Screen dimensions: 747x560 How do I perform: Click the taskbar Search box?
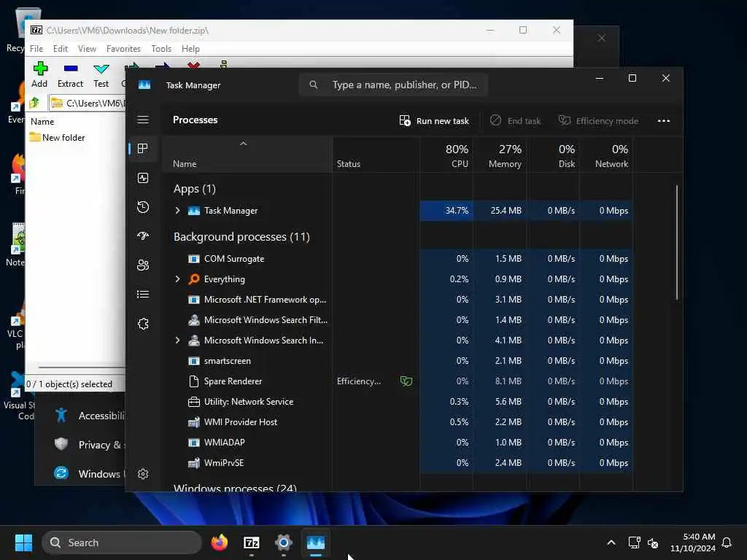tap(122, 542)
